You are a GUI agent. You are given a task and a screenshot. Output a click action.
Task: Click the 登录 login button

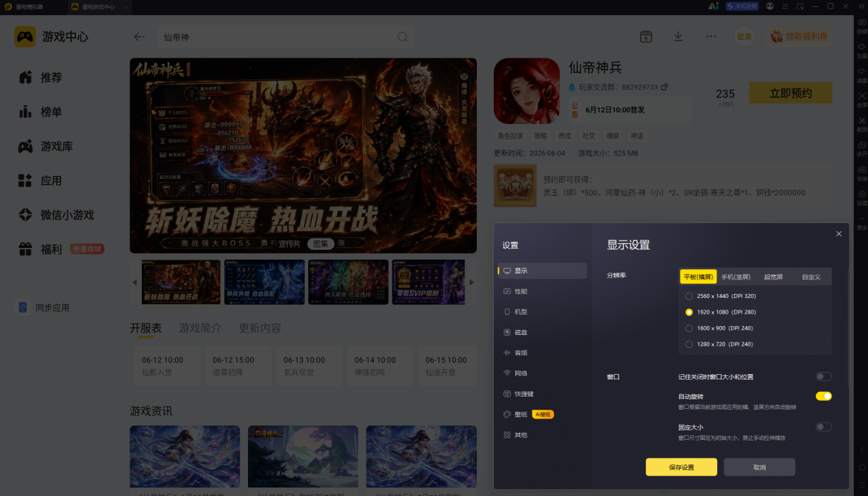coord(744,36)
